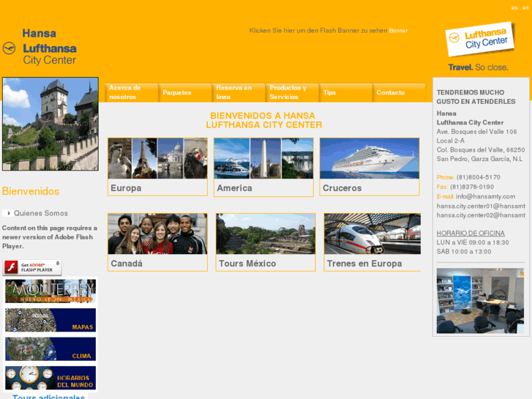Screen dimensions: 532x399
Task: Open the Canadá destination card
Action: 157,242
